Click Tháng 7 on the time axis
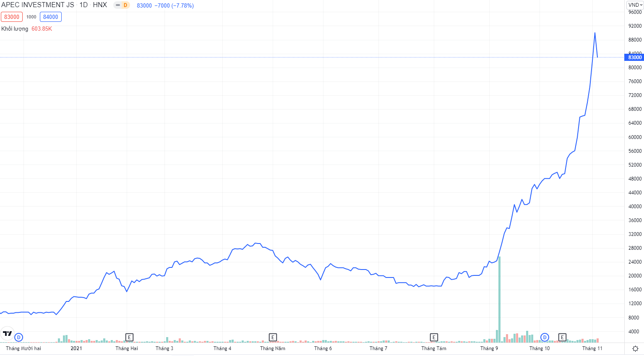 click(378, 348)
